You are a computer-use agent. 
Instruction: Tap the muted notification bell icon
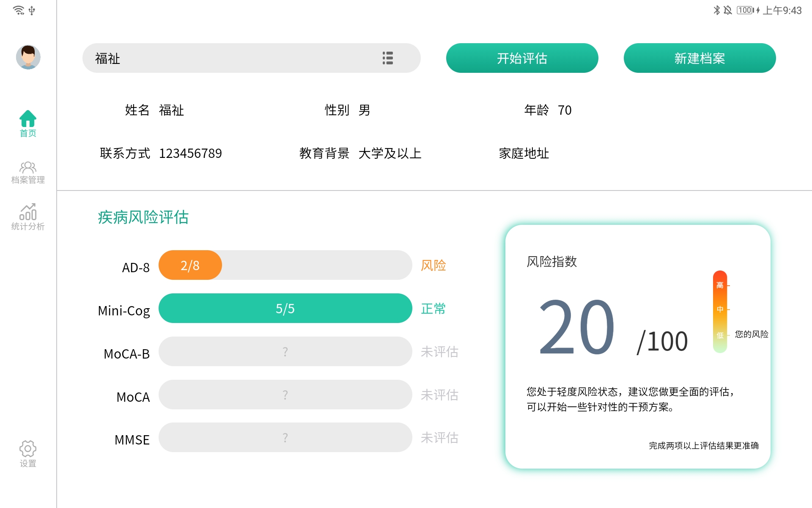click(728, 10)
